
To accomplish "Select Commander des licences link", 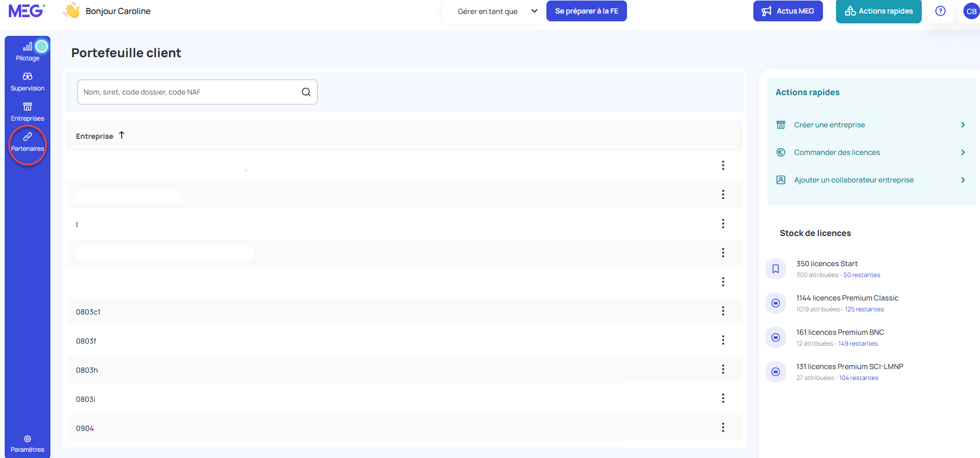I will click(837, 152).
